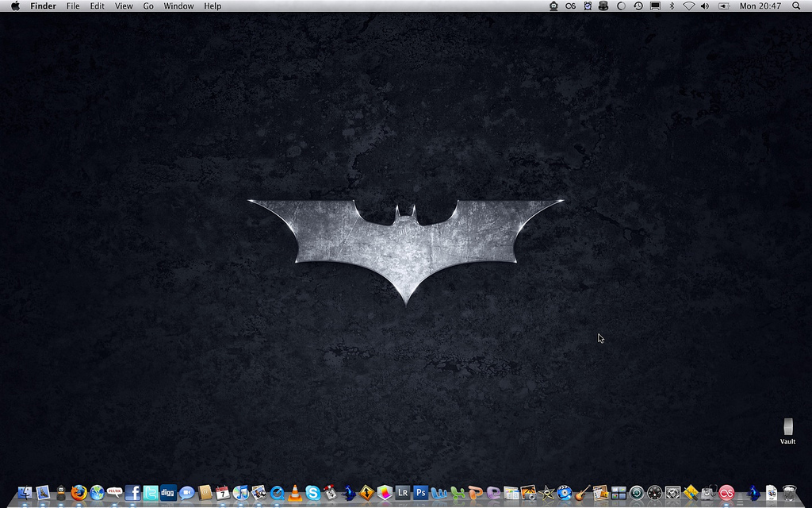Open QuickTime Player in the dock

coord(277,492)
